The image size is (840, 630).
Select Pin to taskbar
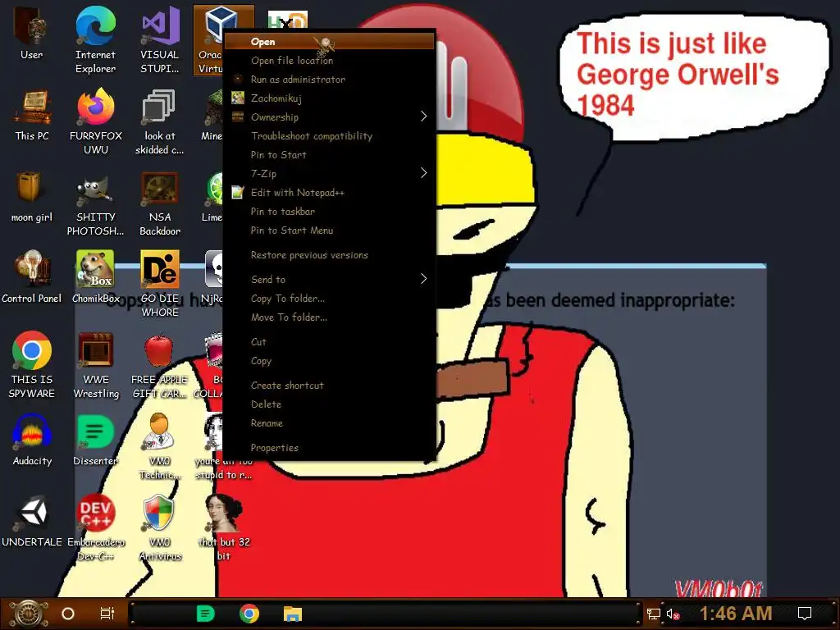[329, 211]
